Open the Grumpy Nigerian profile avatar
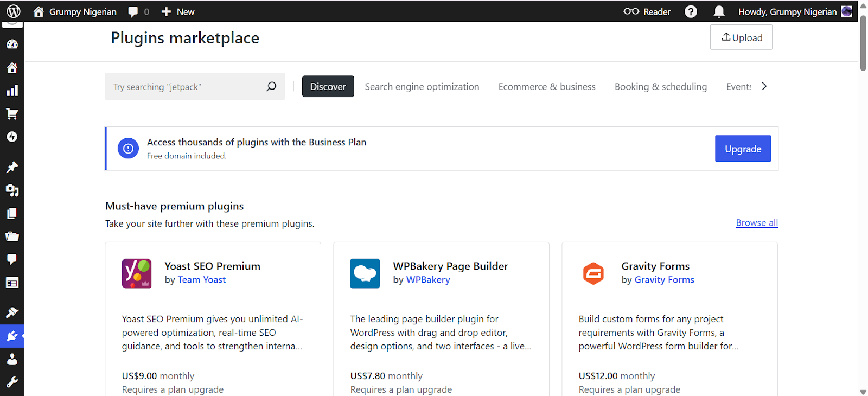 846,11
